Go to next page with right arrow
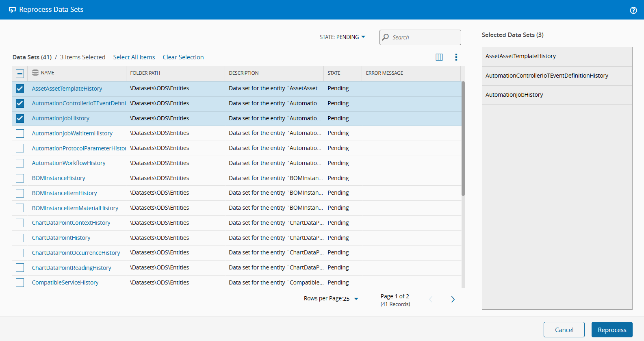 coord(453,300)
